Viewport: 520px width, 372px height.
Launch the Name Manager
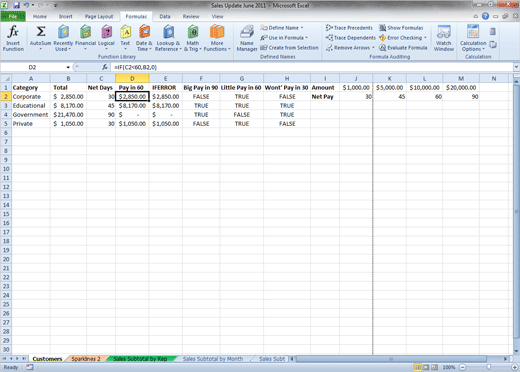tap(247, 38)
